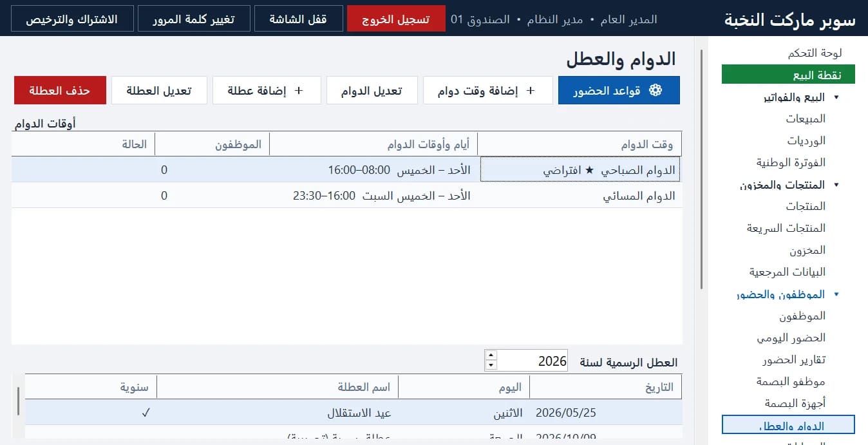
Task: Collapse المنتجات والمخزون section
Action: click(x=836, y=185)
